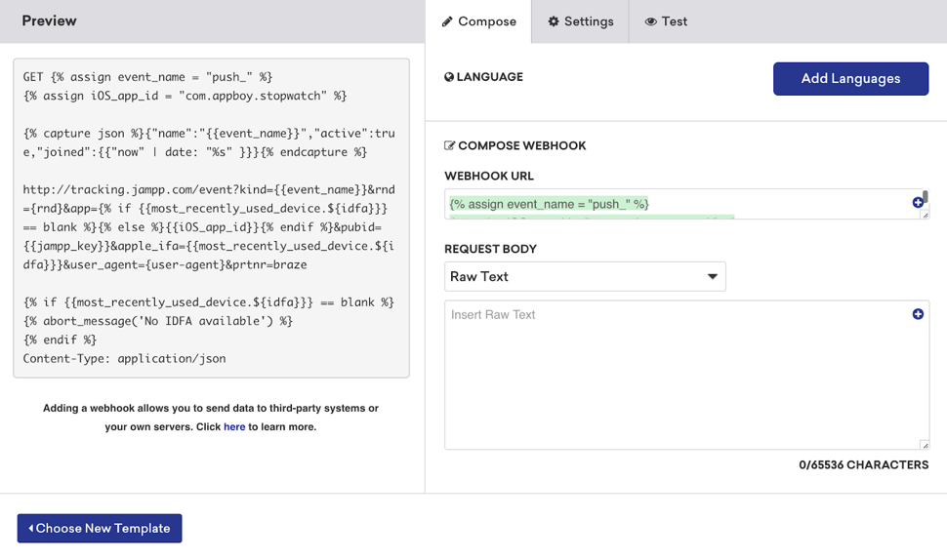Open the Compose tab
This screenshot has width=947, height=560.
pyautogui.click(x=478, y=21)
